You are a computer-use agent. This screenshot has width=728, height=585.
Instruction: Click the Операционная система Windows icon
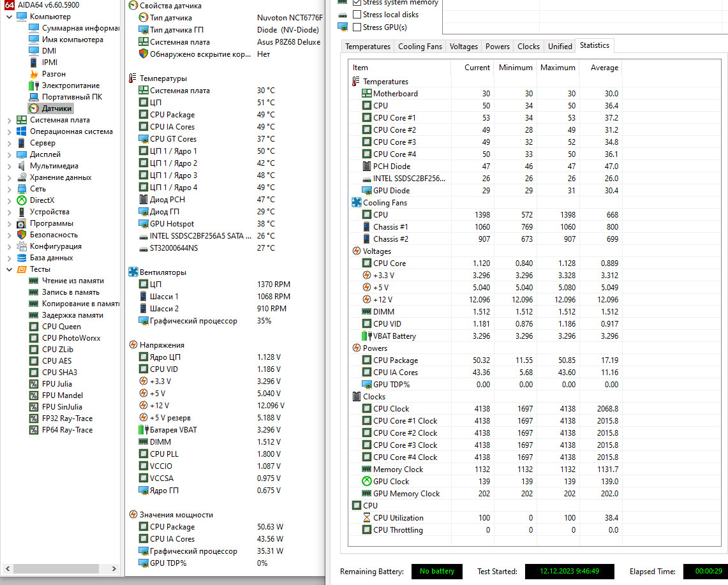[x=21, y=131]
